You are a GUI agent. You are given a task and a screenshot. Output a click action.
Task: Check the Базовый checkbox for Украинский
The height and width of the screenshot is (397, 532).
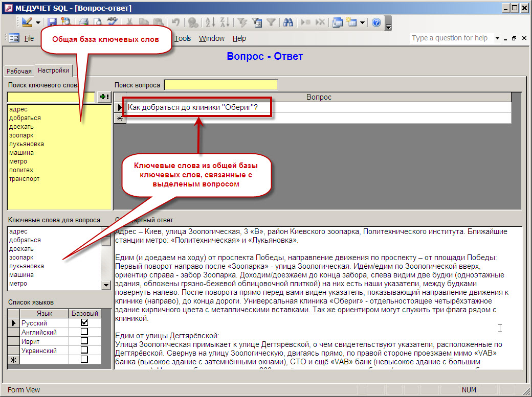84,350
